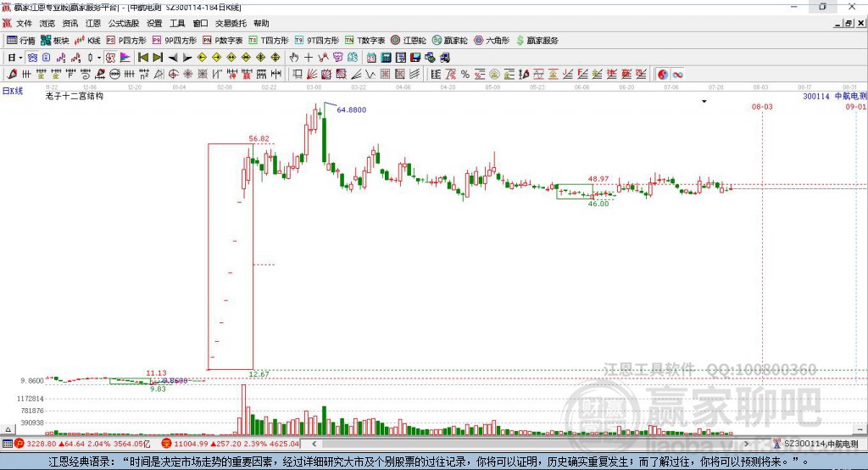This screenshot has height=470, width=868.
Task: Open the 设置 menu
Action: 154,23
